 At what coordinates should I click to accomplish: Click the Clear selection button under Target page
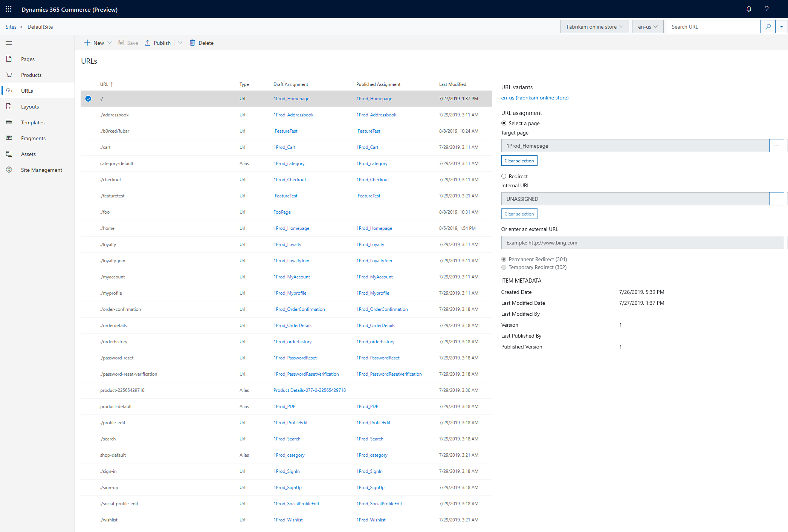tap(519, 160)
